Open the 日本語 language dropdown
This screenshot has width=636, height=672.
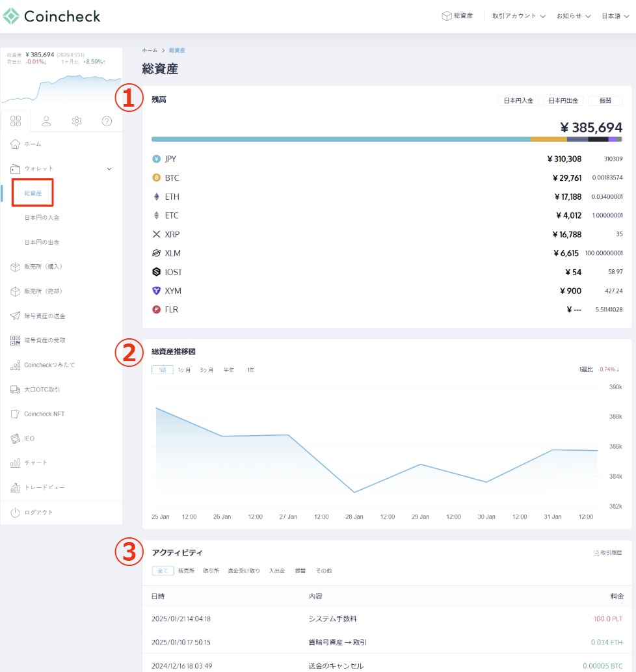click(x=615, y=16)
